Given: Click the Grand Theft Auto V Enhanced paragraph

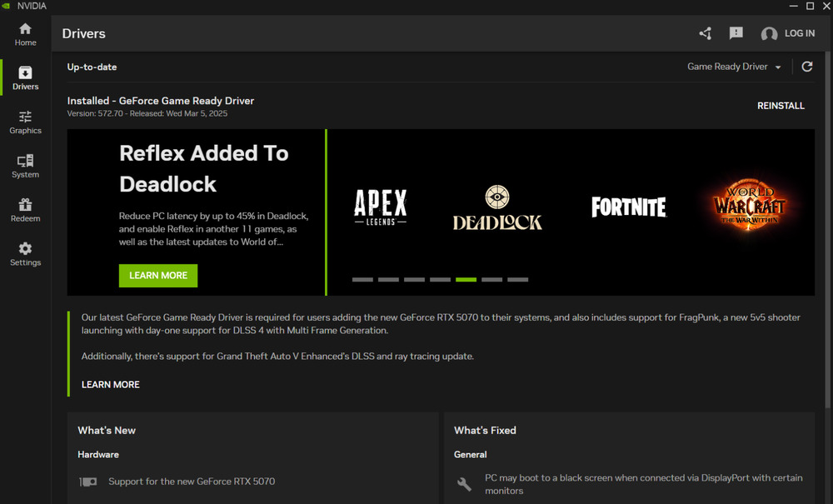Looking at the screenshot, I should pyautogui.click(x=277, y=357).
